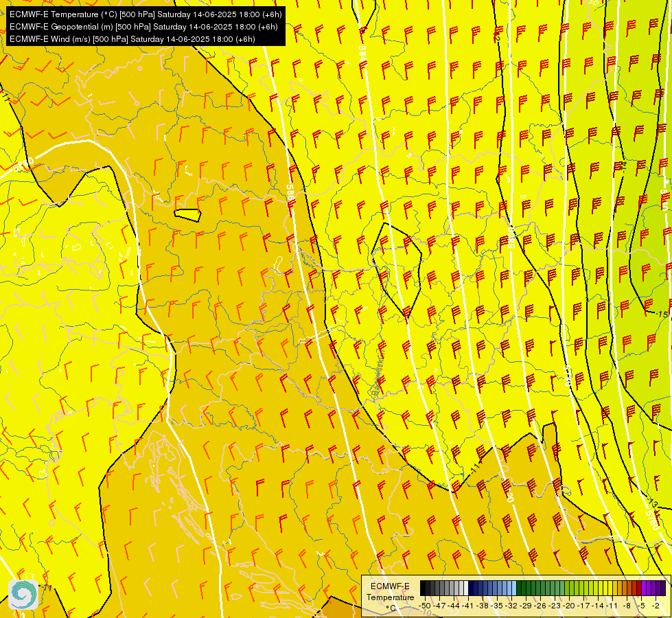Pick the black -50 swatch at the legend start

423,588
